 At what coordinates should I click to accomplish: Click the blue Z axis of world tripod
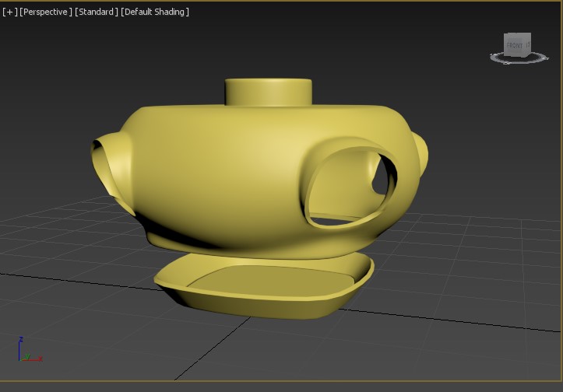20,347
